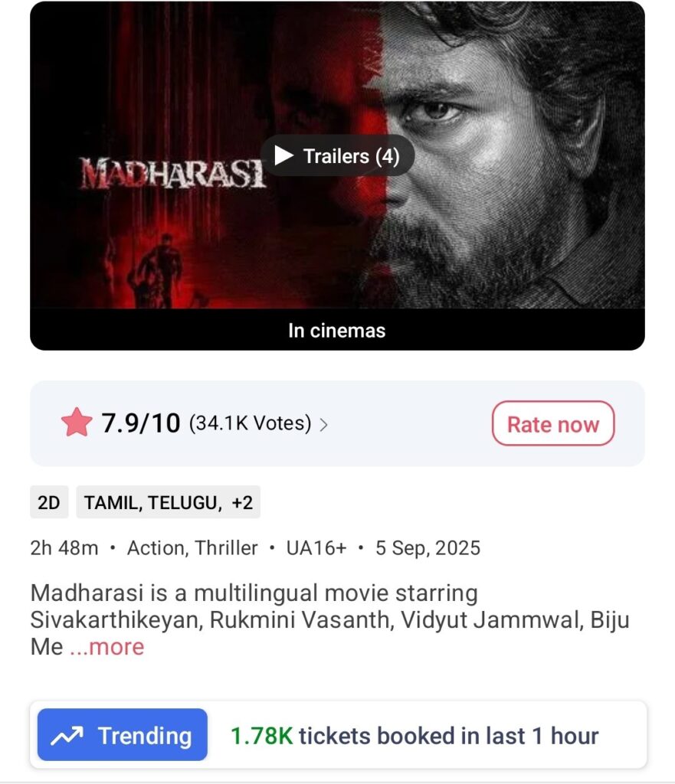Tap the pink star rating icon
Viewport: 675px width, 784px height.
[x=77, y=423]
